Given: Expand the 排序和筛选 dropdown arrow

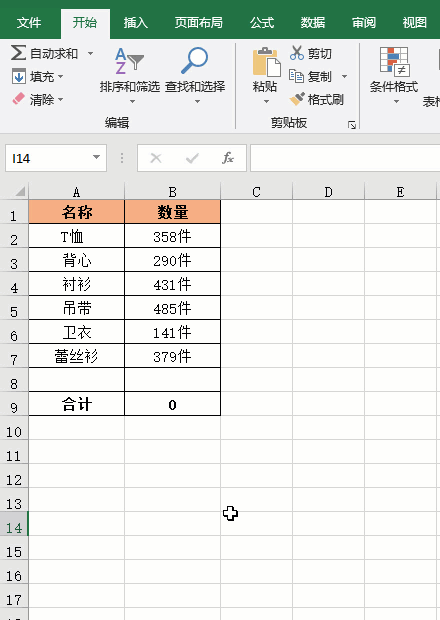Looking at the screenshot, I should [132, 102].
